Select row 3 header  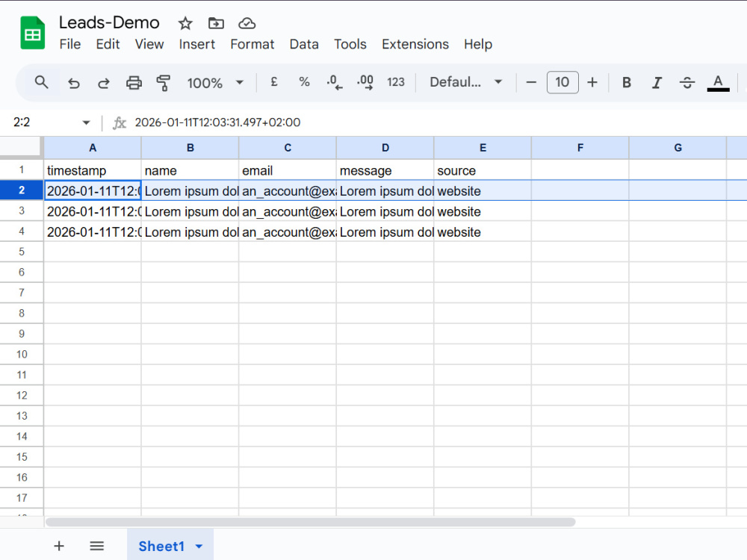point(22,211)
